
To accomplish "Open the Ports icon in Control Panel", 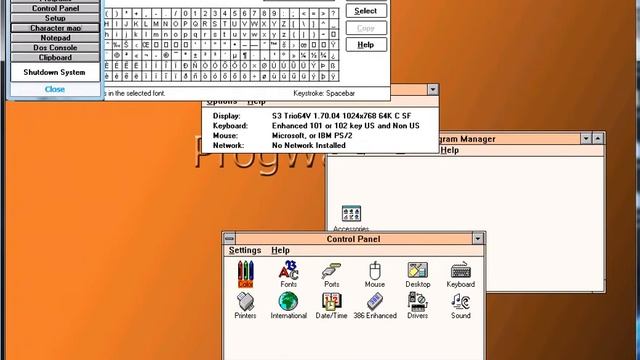I will 331,274.
